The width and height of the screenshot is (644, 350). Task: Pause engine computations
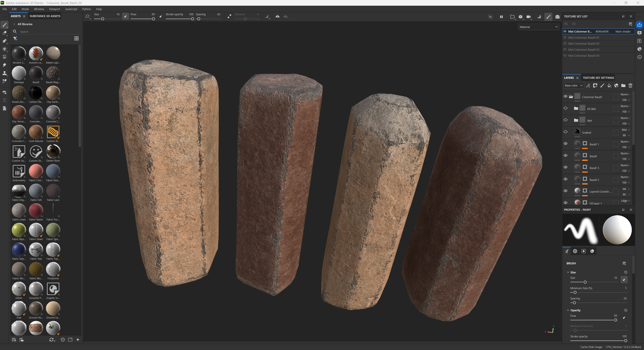501,17
